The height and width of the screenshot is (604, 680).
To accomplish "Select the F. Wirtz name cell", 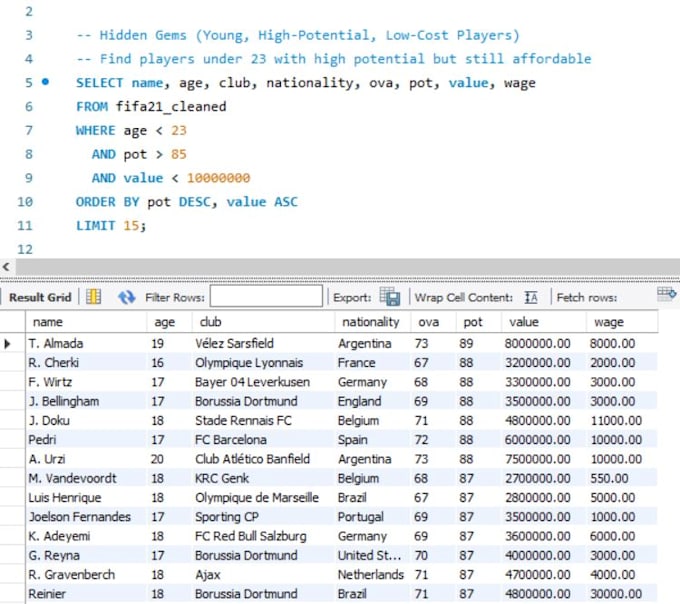I will [x=86, y=382].
